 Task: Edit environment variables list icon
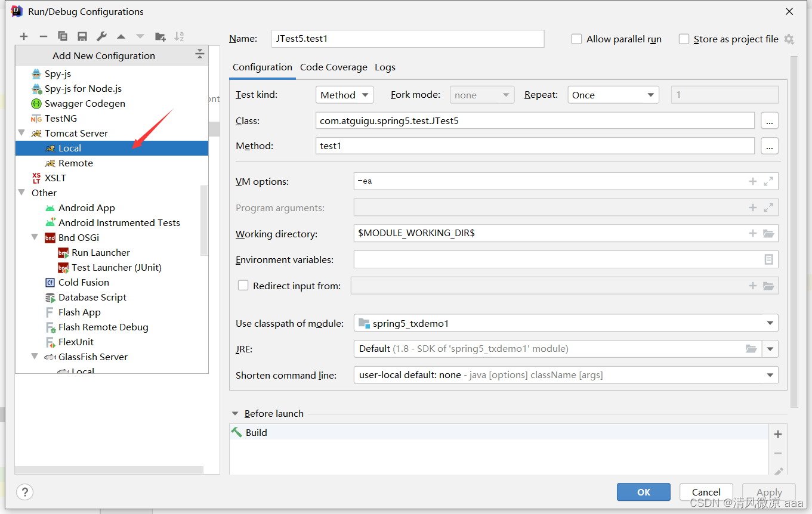click(768, 259)
